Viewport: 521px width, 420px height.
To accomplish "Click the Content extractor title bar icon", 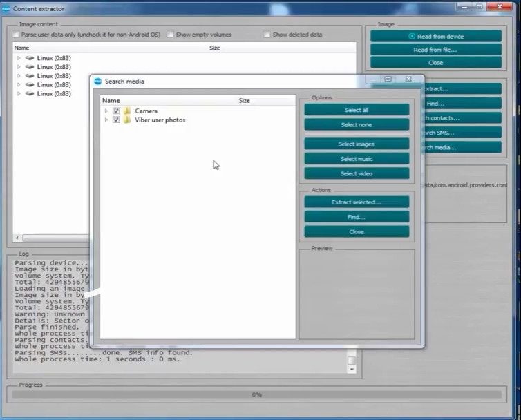I will [x=6, y=9].
